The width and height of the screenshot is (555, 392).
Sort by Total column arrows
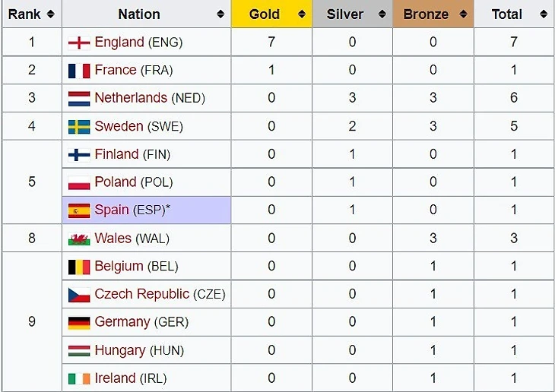click(x=543, y=14)
